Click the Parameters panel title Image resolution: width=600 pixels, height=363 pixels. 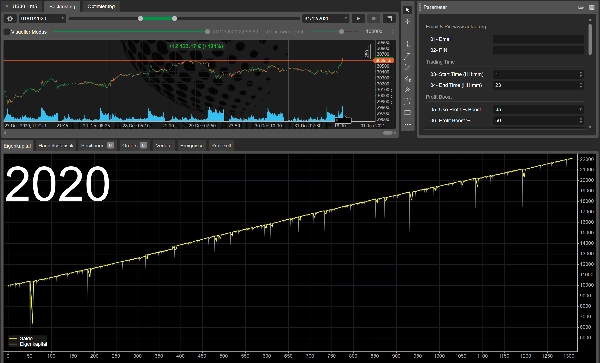click(x=435, y=7)
